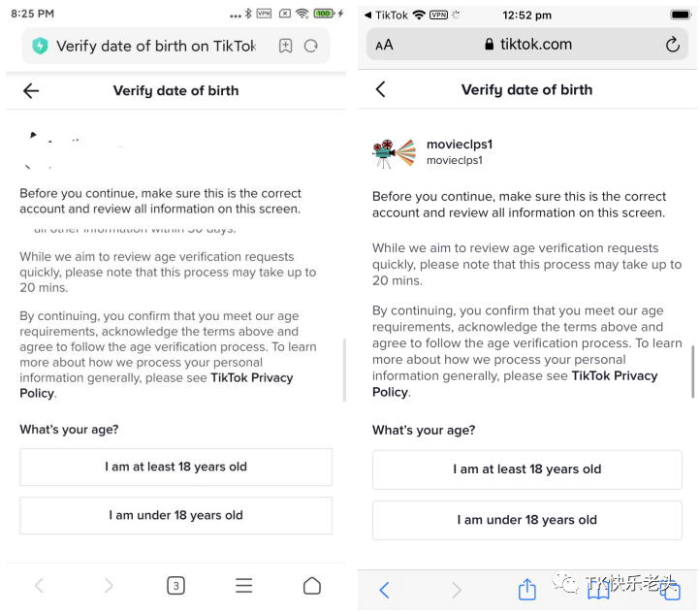
Task: Click the scrollbar on the right phone page
Action: coord(692,369)
